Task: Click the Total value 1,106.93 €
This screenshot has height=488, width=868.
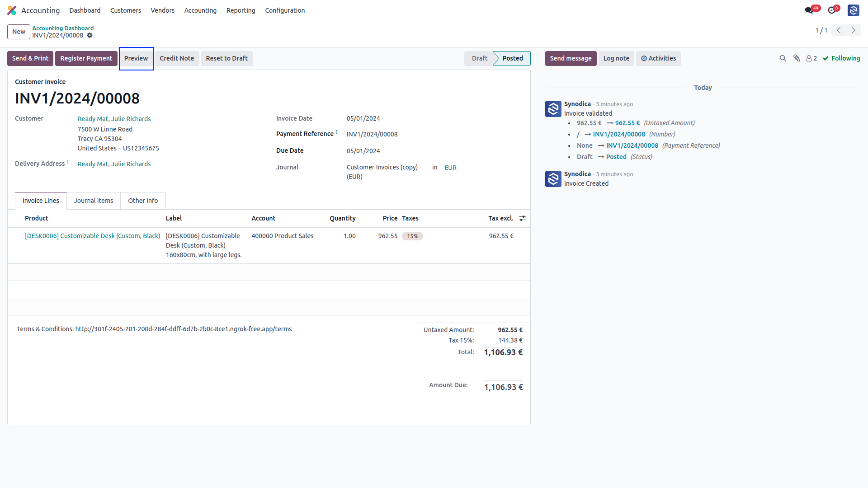Action: (x=503, y=352)
